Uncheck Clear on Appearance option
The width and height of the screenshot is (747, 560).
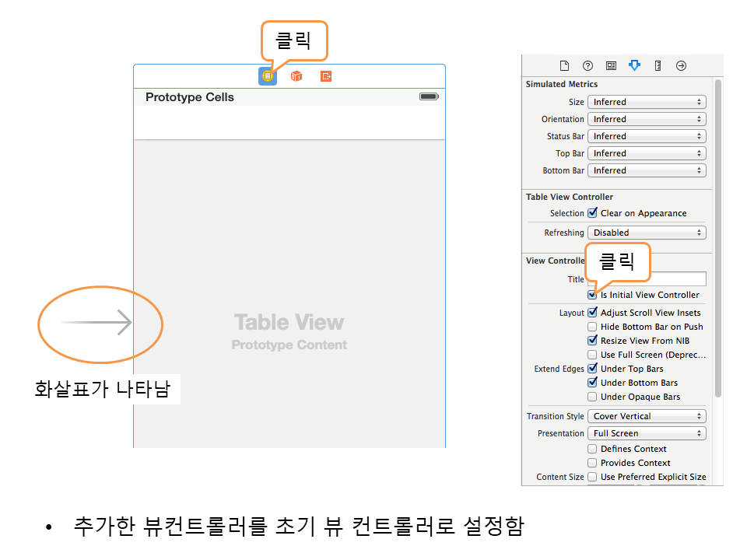tap(593, 213)
